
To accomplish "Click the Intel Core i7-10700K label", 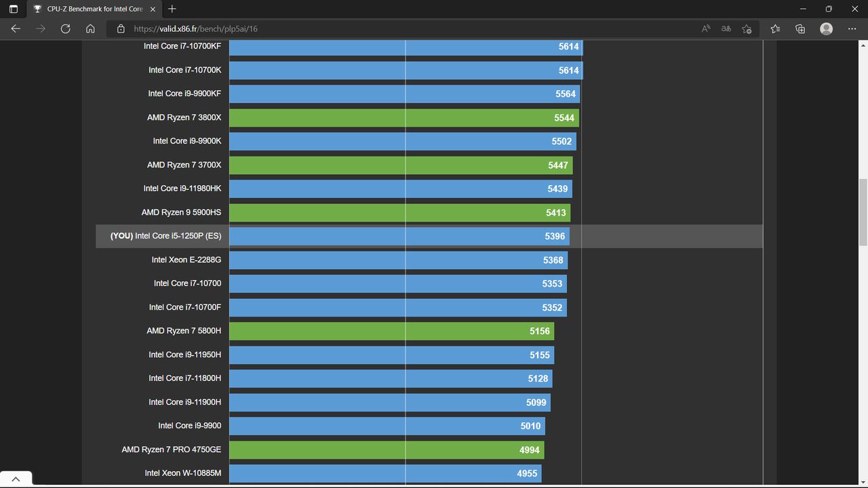I will (184, 70).
